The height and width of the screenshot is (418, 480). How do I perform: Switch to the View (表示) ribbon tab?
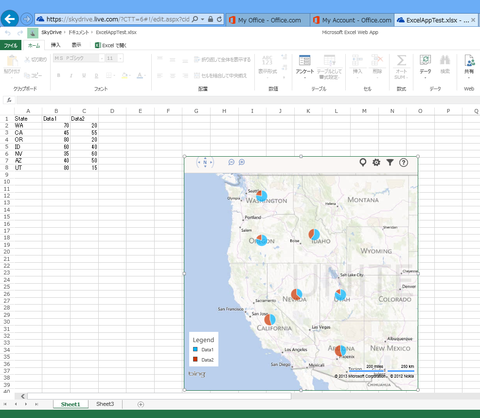coord(76,45)
